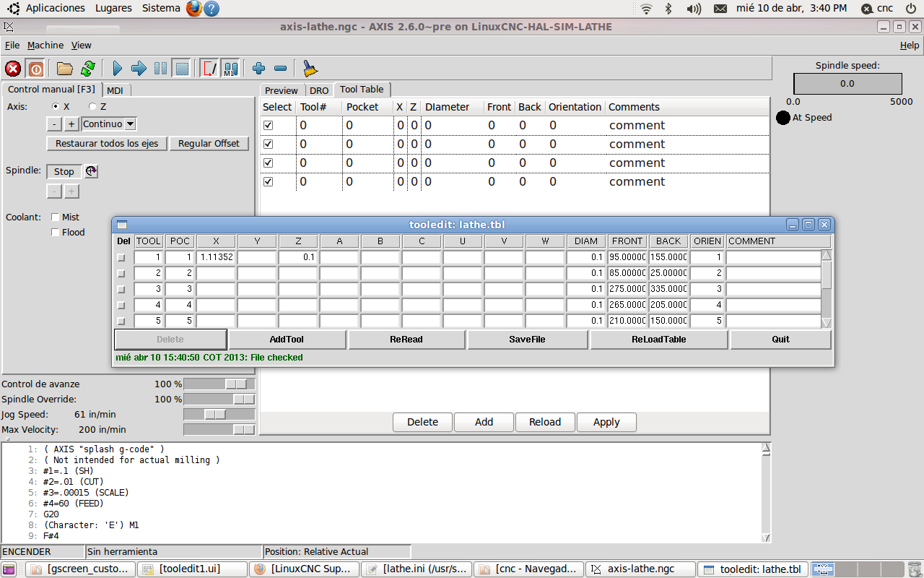Screen dimensions: 924x578
Task: Clear live plot with the broom icon
Action: point(310,69)
